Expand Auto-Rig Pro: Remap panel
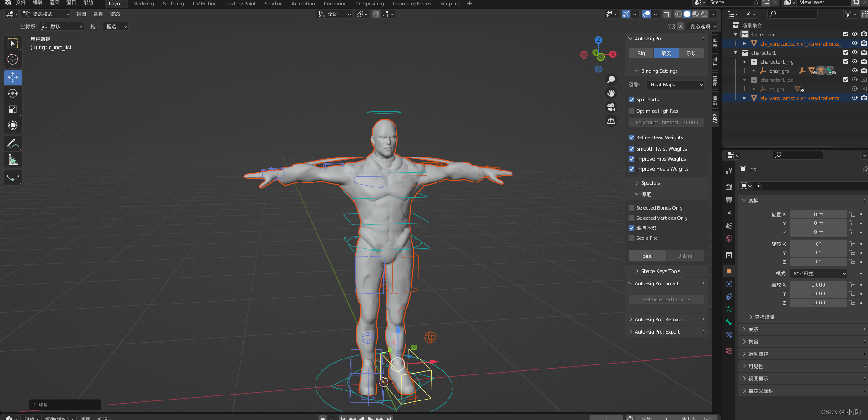Viewport: 868px width, 420px height. [x=657, y=319]
